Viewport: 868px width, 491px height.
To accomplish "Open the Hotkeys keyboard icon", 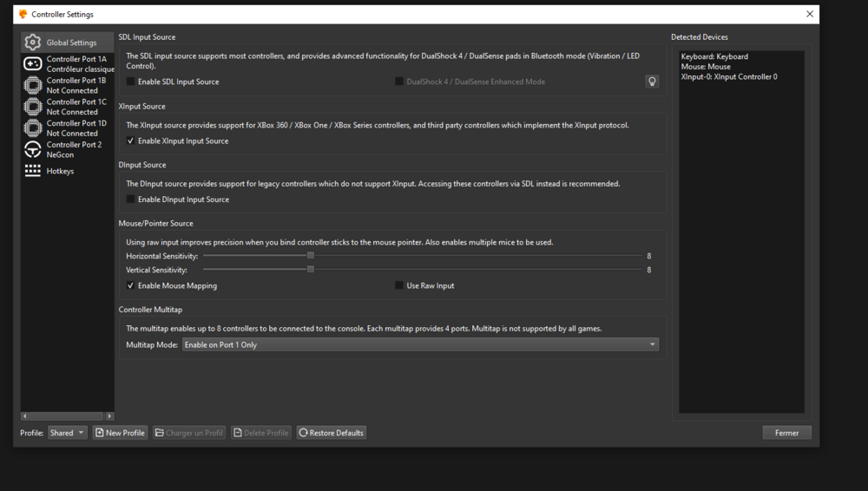I will tap(33, 171).
